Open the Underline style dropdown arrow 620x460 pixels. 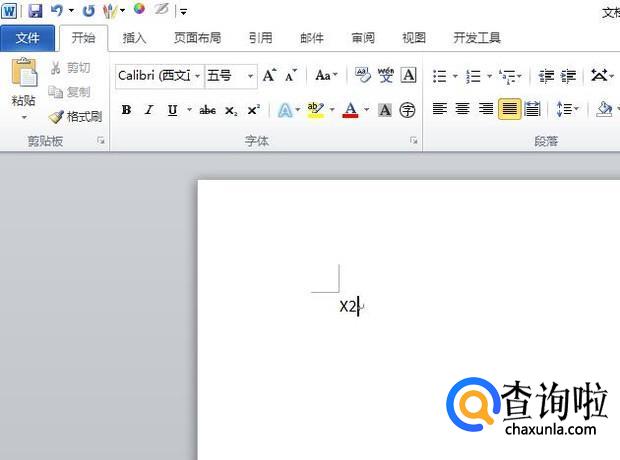(x=189, y=110)
